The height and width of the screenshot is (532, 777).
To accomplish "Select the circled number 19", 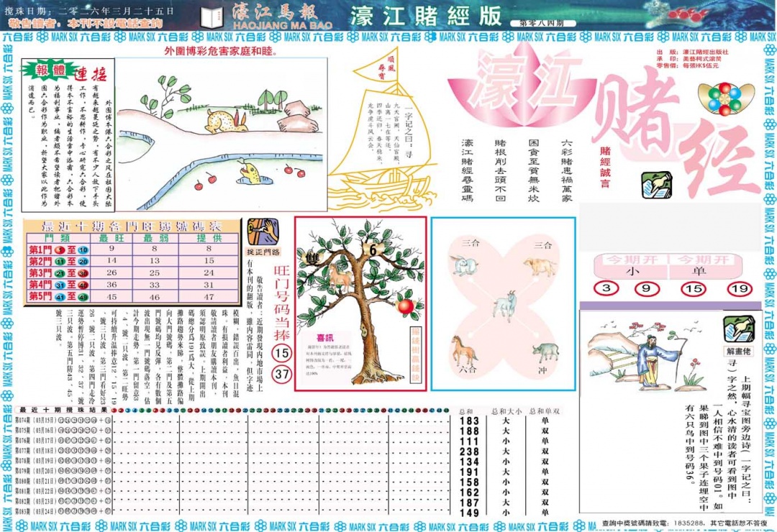I will (x=740, y=288).
